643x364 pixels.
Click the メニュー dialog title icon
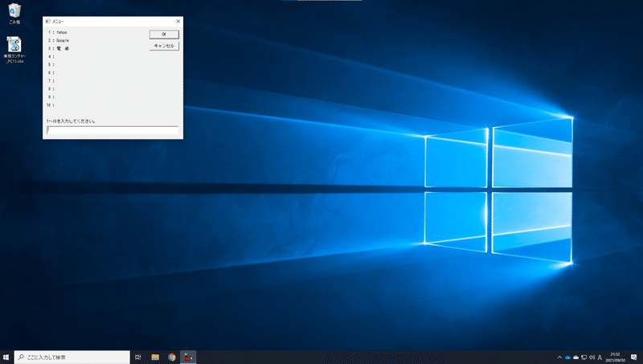pos(48,22)
